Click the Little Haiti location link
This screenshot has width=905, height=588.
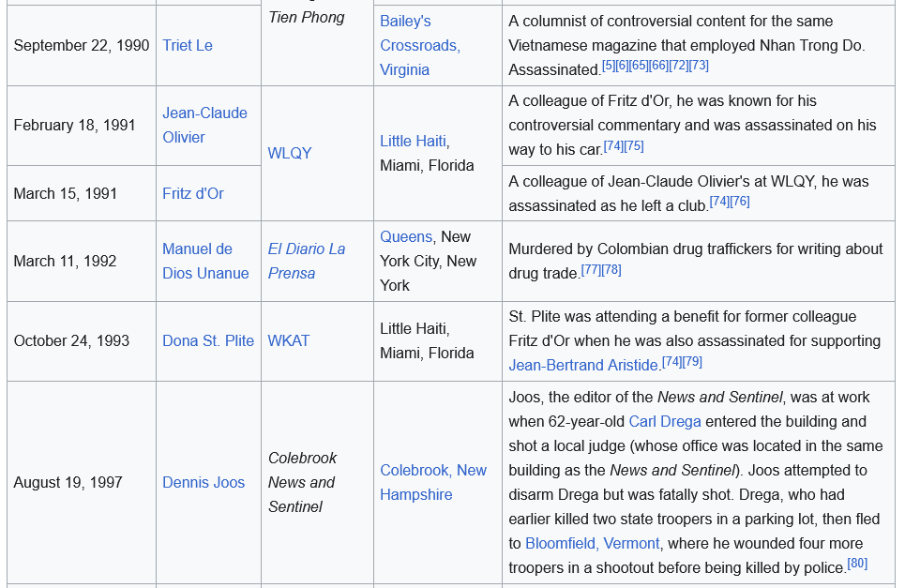[413, 141]
